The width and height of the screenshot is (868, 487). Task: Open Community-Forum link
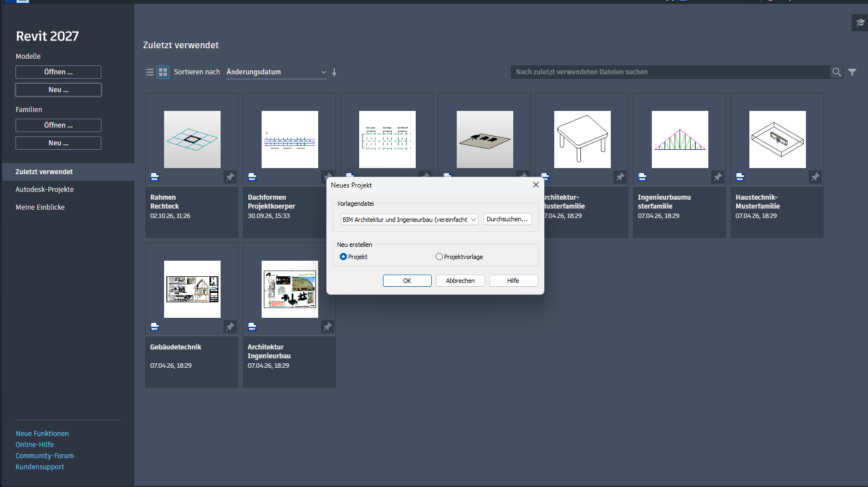coord(44,456)
